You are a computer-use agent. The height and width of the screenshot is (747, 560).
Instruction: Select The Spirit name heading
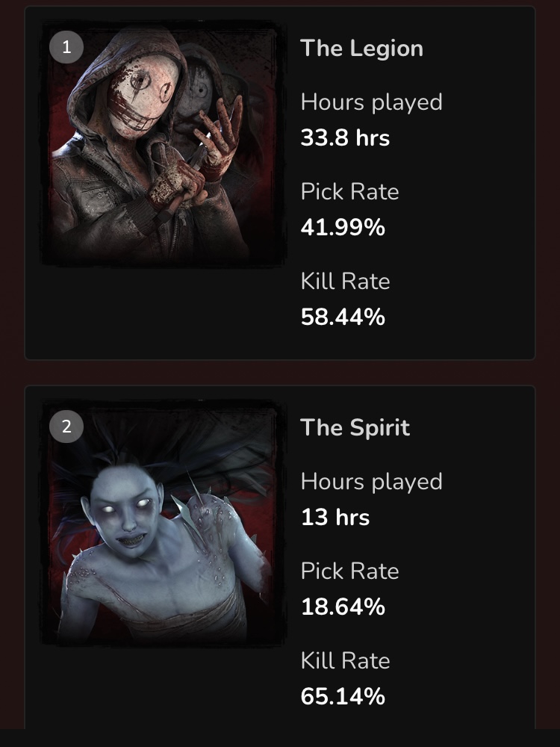point(355,428)
